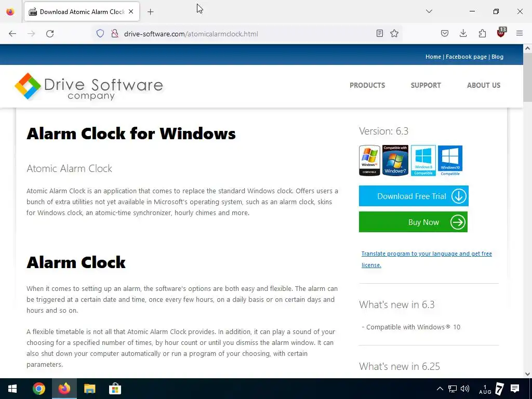Open the ABOUT US menu
The width and height of the screenshot is (532, 399).
(x=484, y=85)
